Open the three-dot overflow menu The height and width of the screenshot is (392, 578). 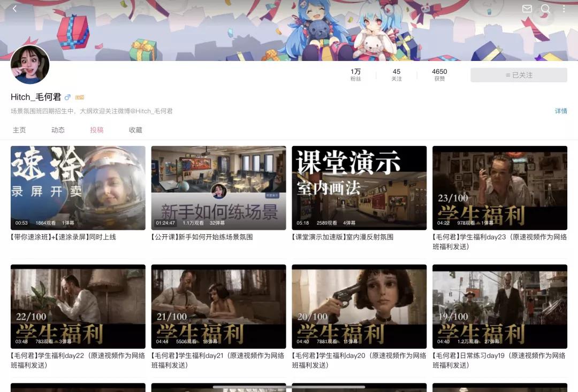click(x=563, y=9)
